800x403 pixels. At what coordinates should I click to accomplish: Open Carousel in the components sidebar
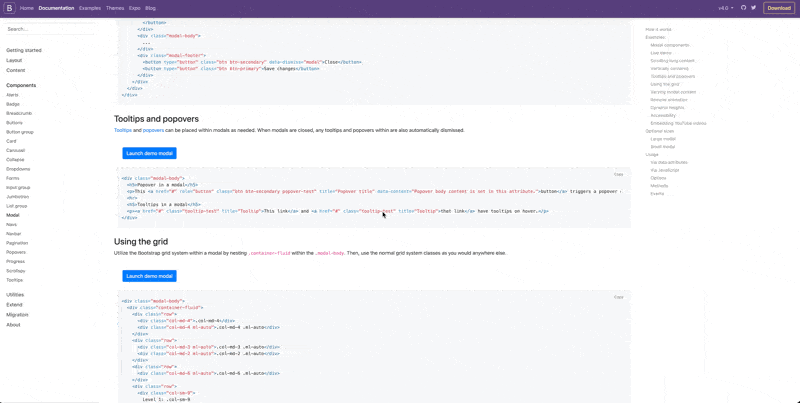click(17, 150)
